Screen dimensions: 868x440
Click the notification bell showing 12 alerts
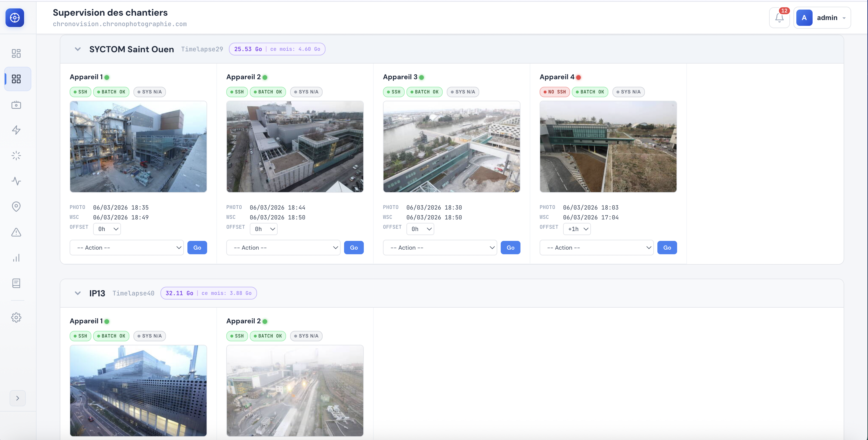pyautogui.click(x=780, y=17)
